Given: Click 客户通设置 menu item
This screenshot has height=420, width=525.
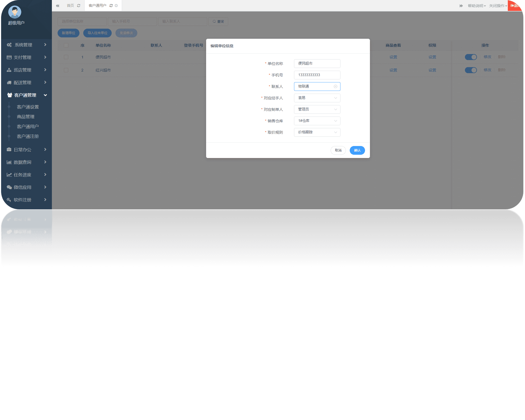Looking at the screenshot, I should [x=27, y=107].
